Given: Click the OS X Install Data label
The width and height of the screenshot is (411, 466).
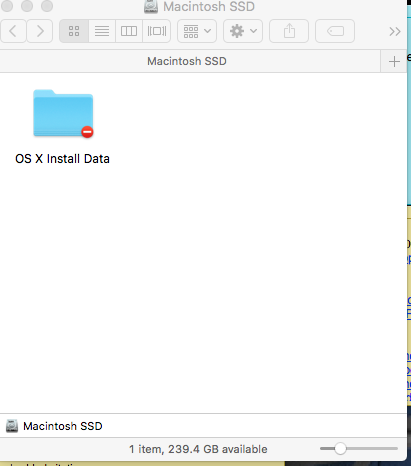Looking at the screenshot, I should [62, 159].
